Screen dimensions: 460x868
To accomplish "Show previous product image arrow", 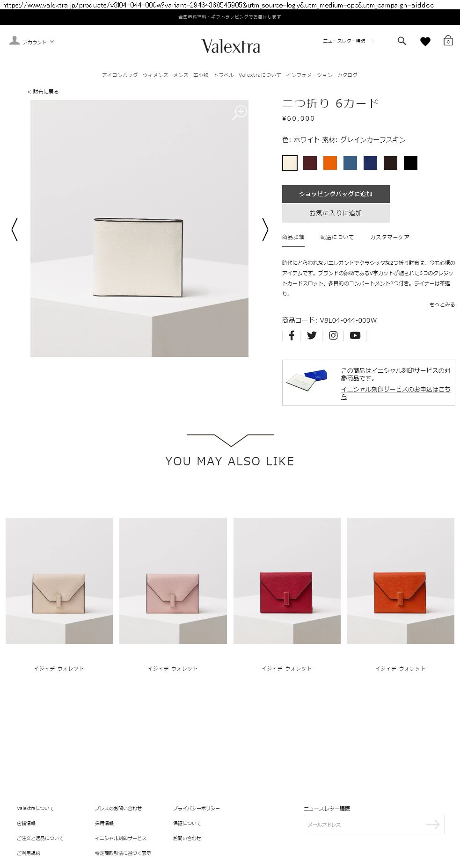I will pyautogui.click(x=15, y=230).
